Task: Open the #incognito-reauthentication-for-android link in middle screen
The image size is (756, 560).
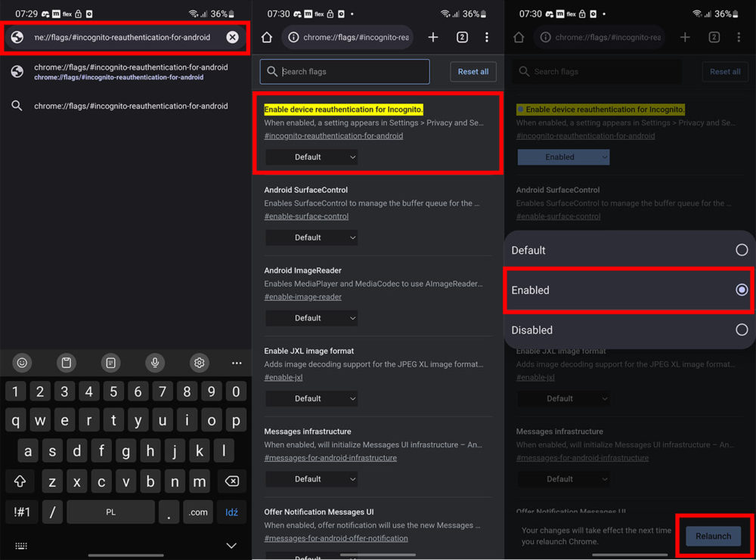Action: [333, 136]
